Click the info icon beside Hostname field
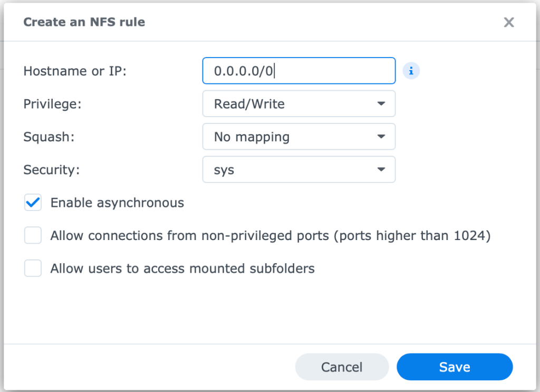The width and height of the screenshot is (540, 392). coord(411,71)
